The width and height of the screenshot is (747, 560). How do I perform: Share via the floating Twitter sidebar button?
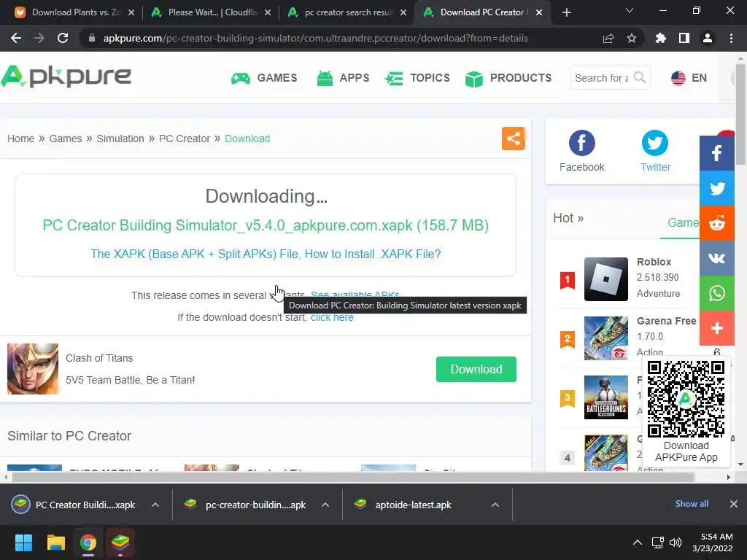click(717, 189)
